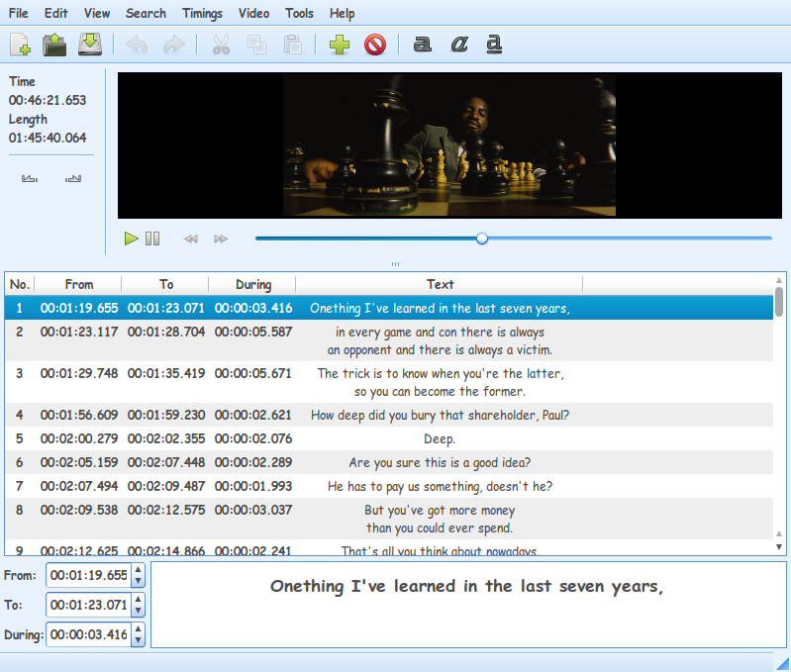Image resolution: width=791 pixels, height=672 pixels.
Task: Select subtitle 'But you've got more money'
Action: coord(389,519)
